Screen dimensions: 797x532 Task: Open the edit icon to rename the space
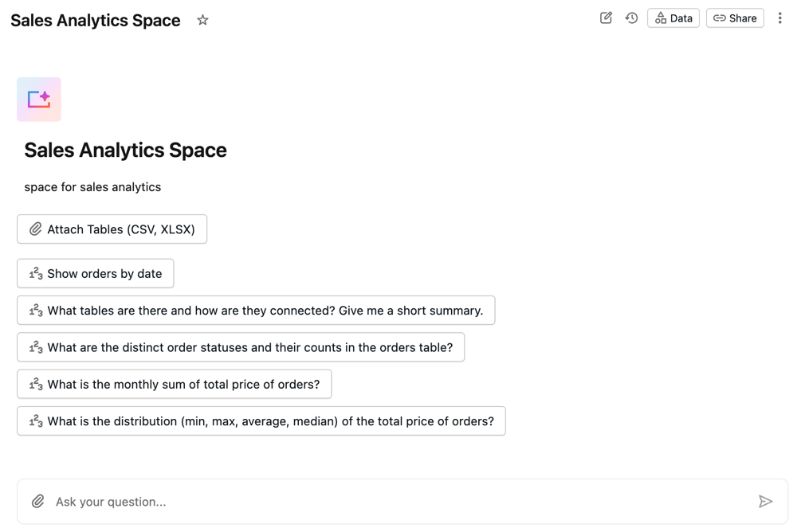tap(606, 18)
